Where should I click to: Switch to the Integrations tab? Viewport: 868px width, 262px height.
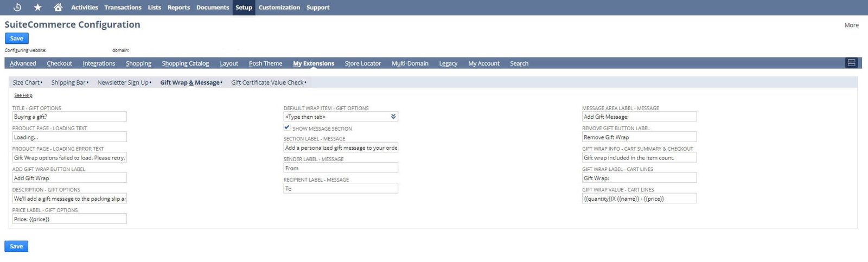click(x=99, y=63)
